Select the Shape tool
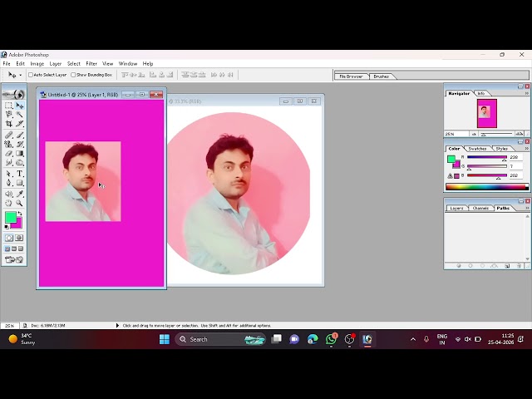 click(20, 183)
